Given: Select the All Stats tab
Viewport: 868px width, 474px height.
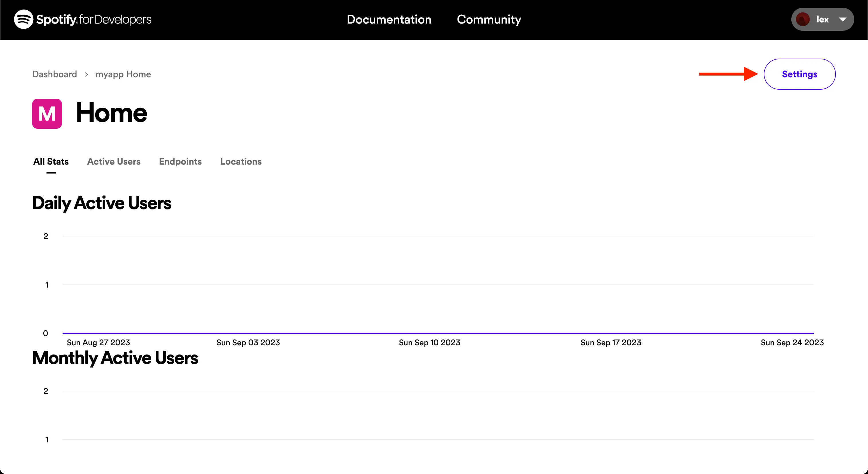Looking at the screenshot, I should [x=51, y=161].
